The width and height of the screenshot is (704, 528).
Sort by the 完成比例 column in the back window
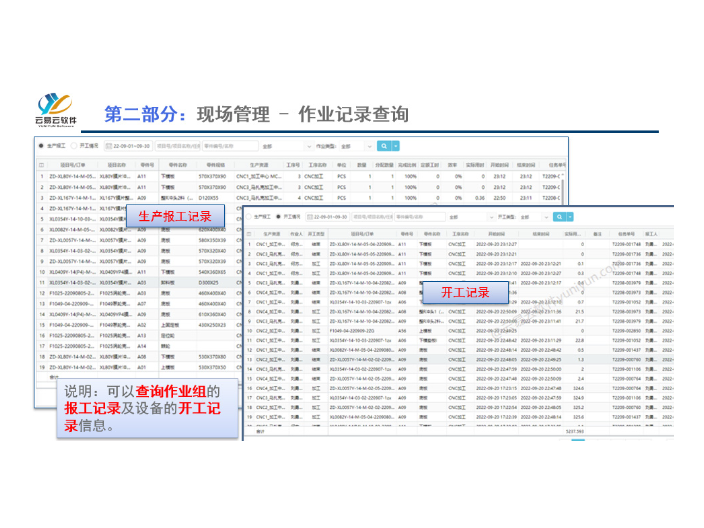(407, 165)
